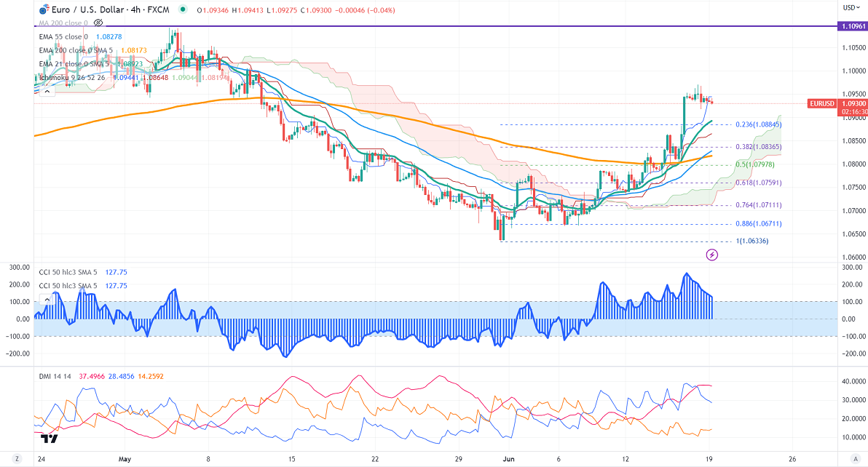The width and height of the screenshot is (868, 467).
Task: Click the orange DMI value 14.2592
Action: tap(151, 376)
